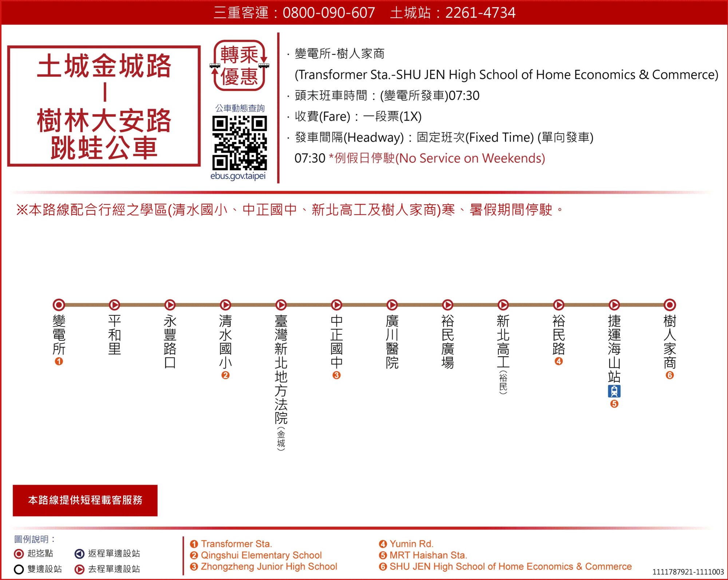Click the 變電所-樹人家商 route description
The image size is (728, 580).
340,54
